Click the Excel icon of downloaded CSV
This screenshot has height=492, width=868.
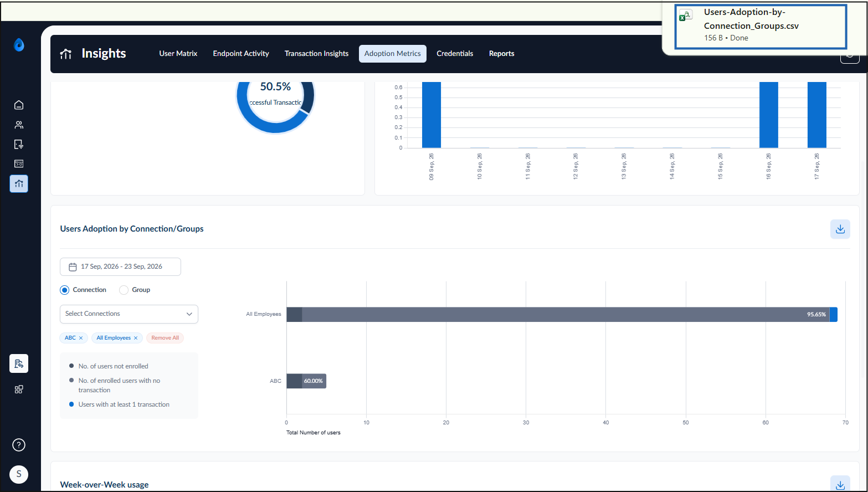pos(686,16)
